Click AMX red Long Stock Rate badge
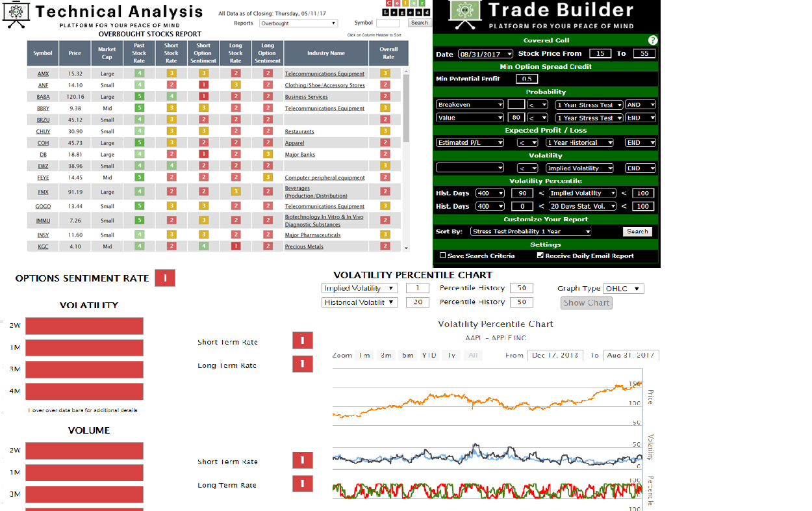Image resolution: width=812 pixels, height=511 pixels. (235, 73)
